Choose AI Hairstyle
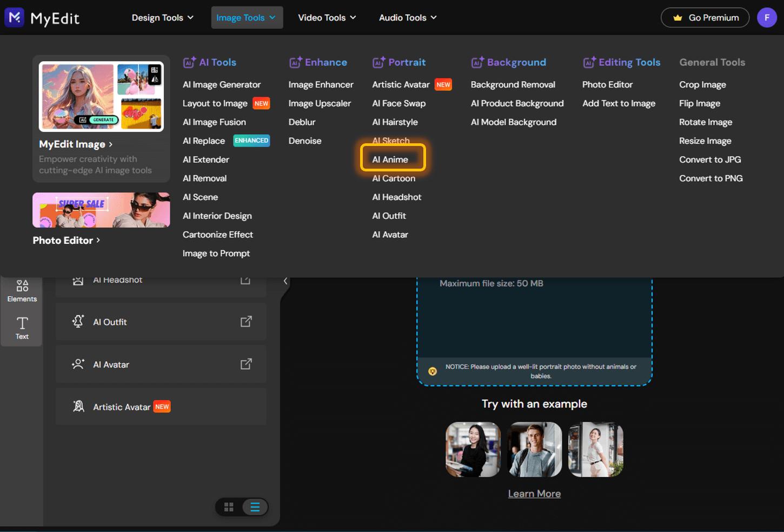The height and width of the screenshot is (532, 784). (x=395, y=122)
